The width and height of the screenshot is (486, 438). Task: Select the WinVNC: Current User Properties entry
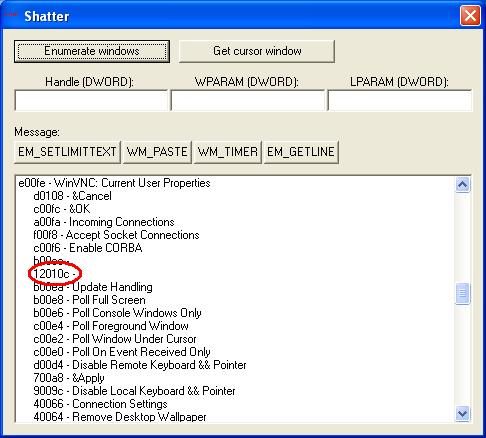[114, 183]
